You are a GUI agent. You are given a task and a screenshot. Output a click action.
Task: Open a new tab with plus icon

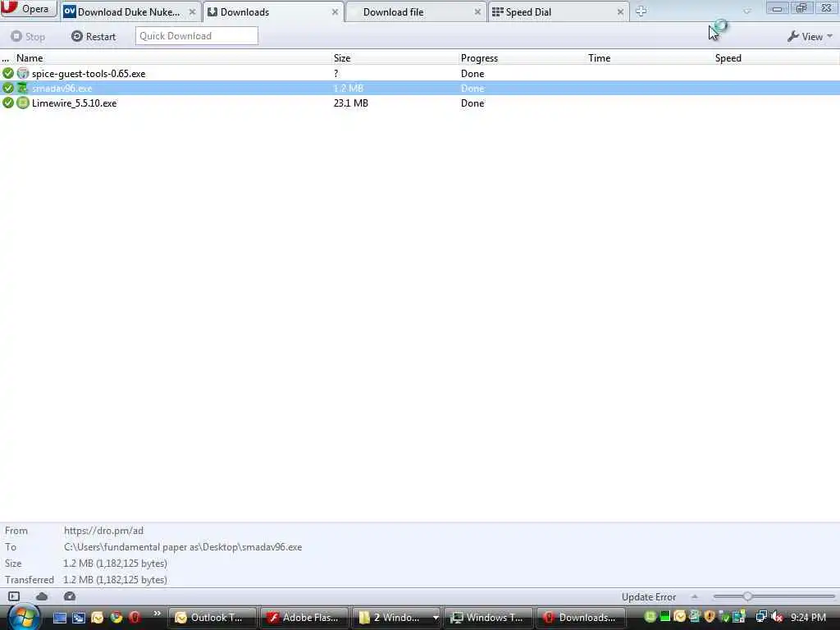[x=641, y=11]
